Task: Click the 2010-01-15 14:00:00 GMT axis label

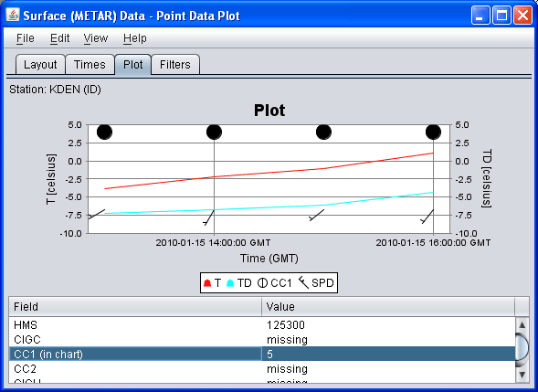Action: (x=213, y=243)
